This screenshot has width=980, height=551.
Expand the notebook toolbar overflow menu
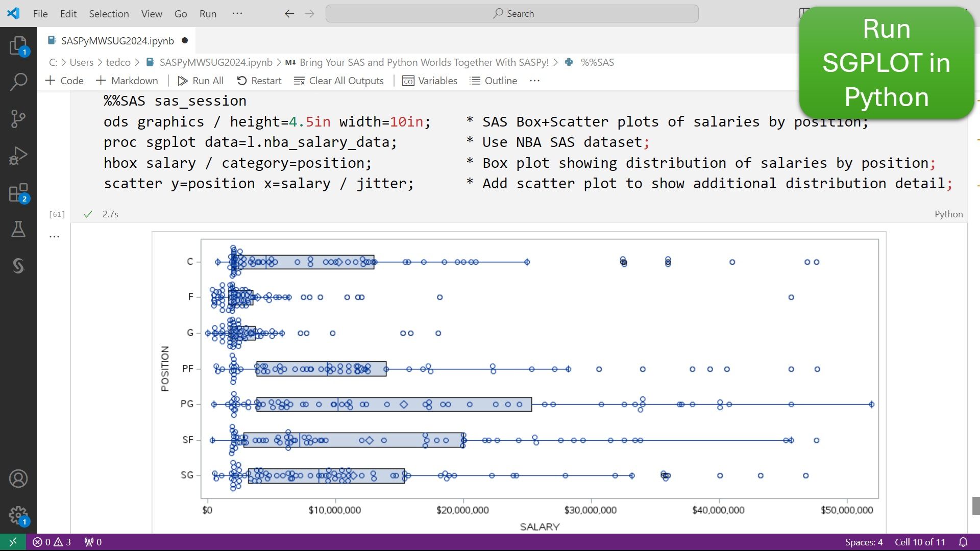pyautogui.click(x=534, y=81)
